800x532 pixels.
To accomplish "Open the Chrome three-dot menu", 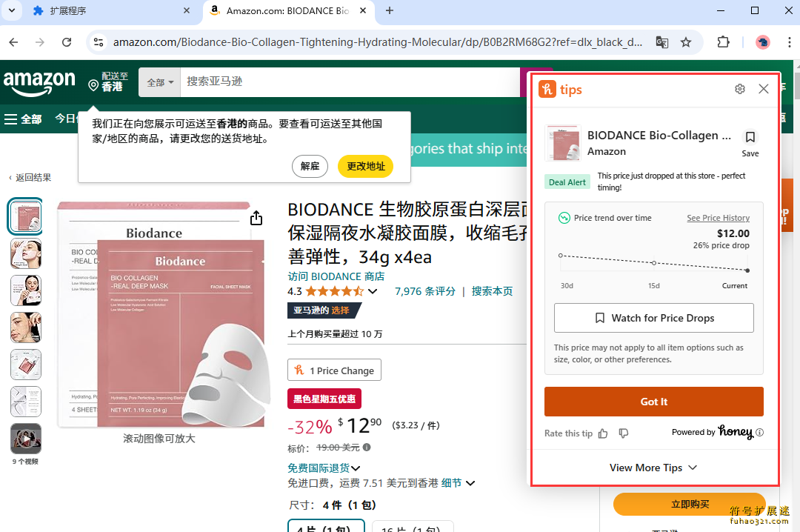I will coord(790,42).
